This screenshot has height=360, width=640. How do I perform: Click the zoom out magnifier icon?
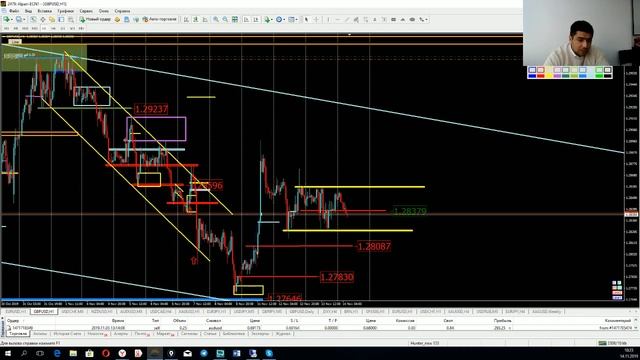coord(225,20)
